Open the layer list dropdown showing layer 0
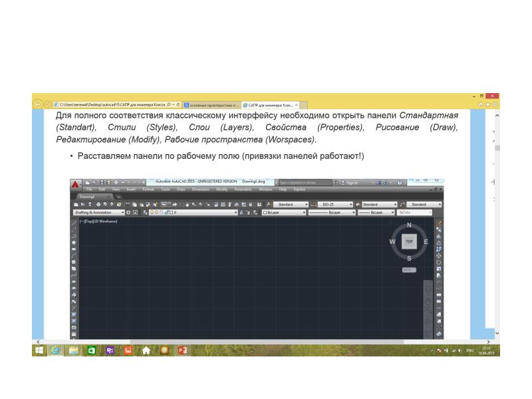 [x=194, y=213]
